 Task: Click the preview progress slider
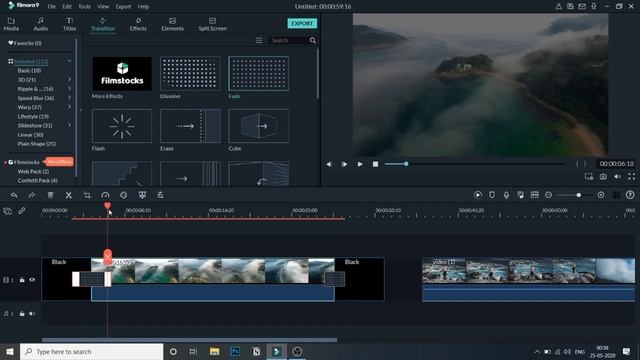[474, 164]
